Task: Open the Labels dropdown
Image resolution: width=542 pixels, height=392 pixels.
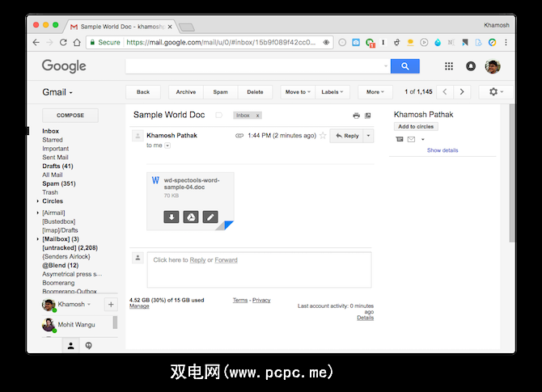Action: tap(332, 92)
